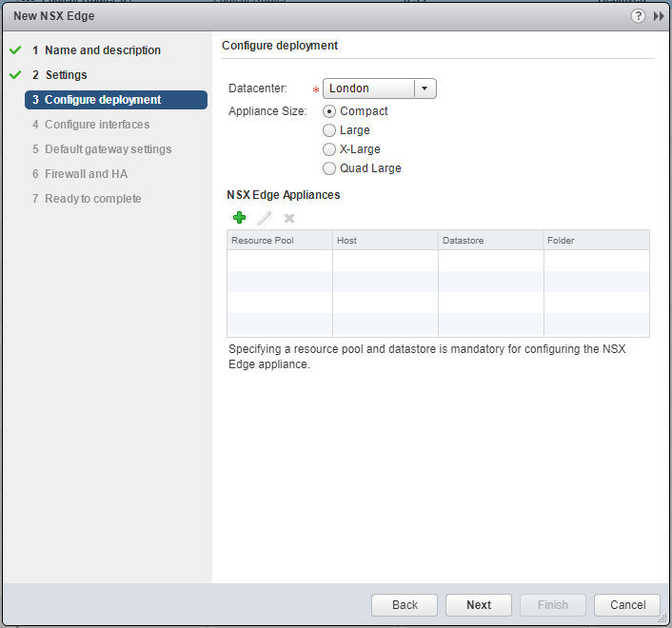Click the double-arrow expand icon in title bar

[659, 16]
